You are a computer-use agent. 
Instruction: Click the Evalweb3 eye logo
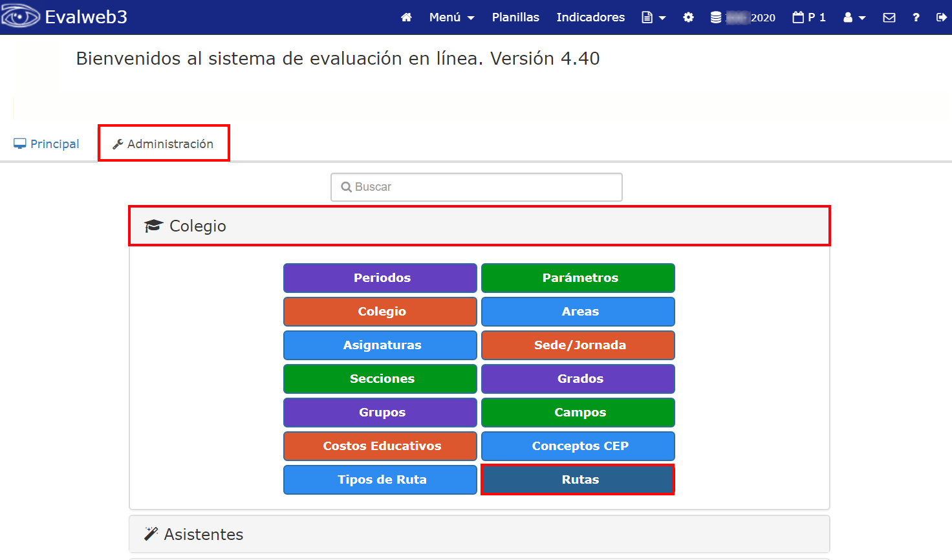click(21, 16)
